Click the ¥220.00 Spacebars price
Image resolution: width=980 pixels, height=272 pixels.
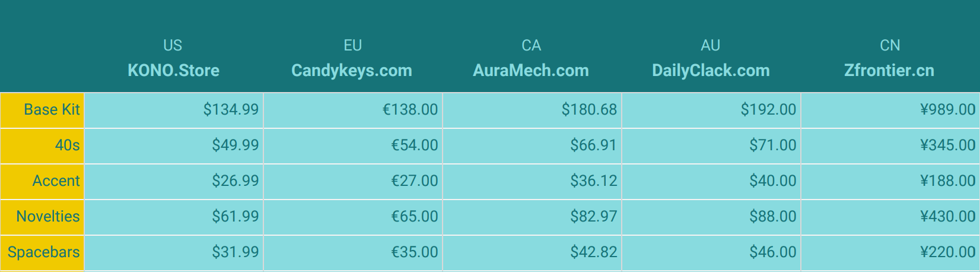point(890,252)
